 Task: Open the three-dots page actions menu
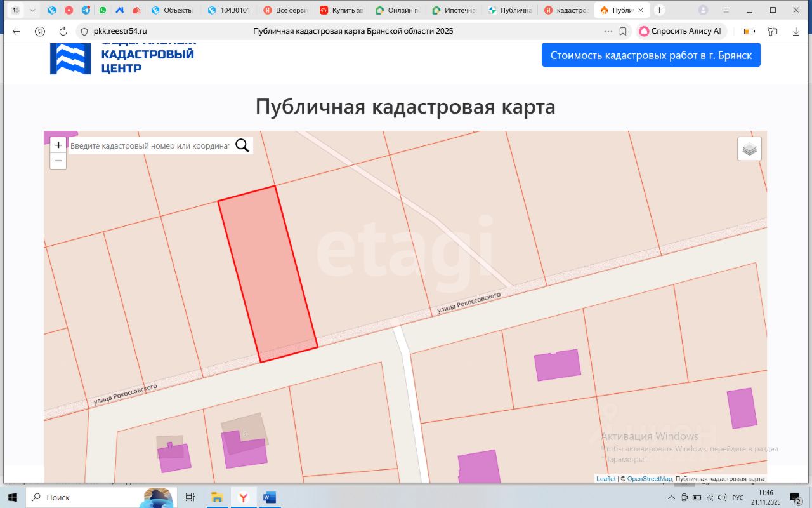[x=608, y=31]
